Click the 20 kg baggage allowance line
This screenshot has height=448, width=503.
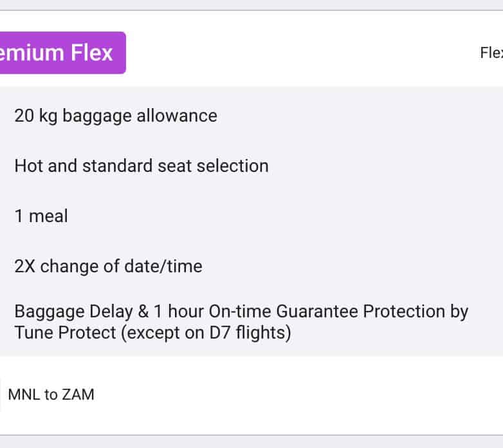point(116,116)
